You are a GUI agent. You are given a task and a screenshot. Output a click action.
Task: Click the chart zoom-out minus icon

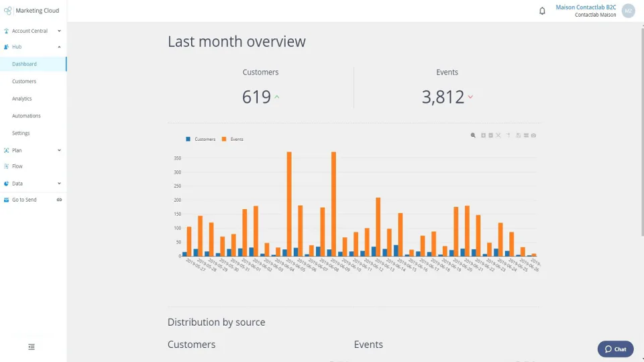click(491, 135)
